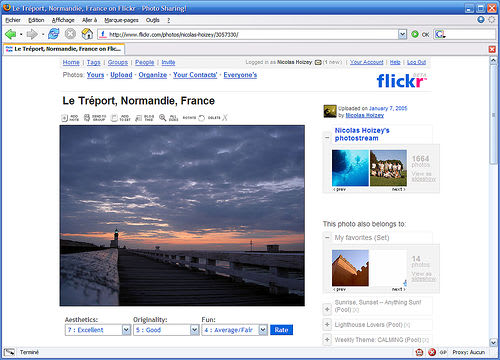500x360 pixels.
Task: Open the Your Contacts' photos link
Action: tap(195, 75)
